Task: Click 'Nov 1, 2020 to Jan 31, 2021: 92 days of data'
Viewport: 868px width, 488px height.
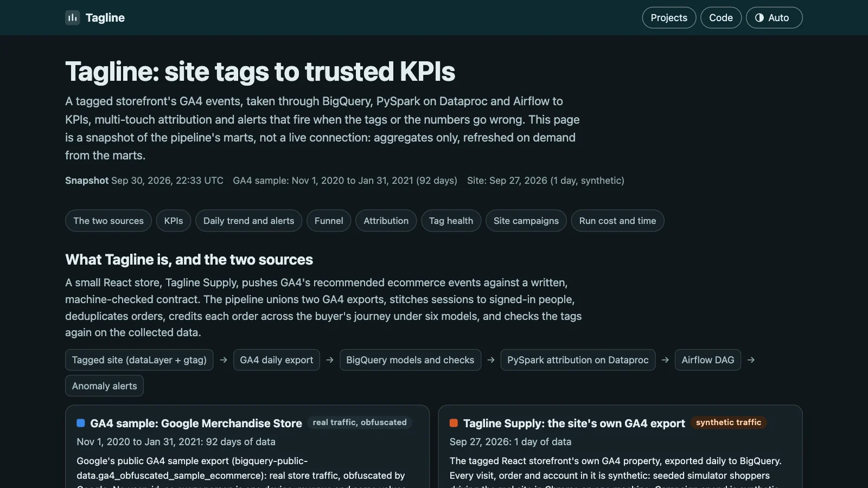Action: [x=176, y=442]
